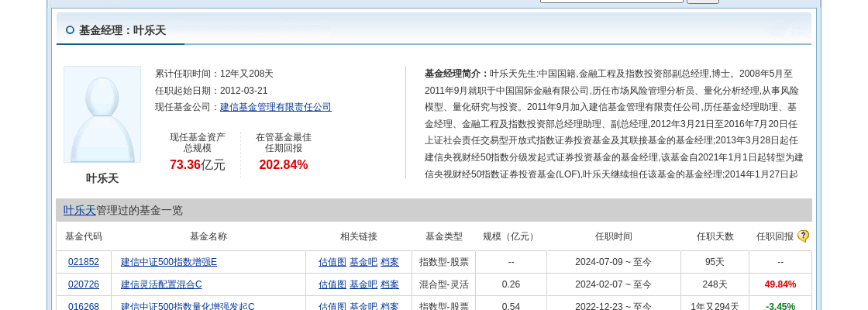Open 档案 for fund 020726
This screenshot has width=868, height=310.
pos(390,284)
